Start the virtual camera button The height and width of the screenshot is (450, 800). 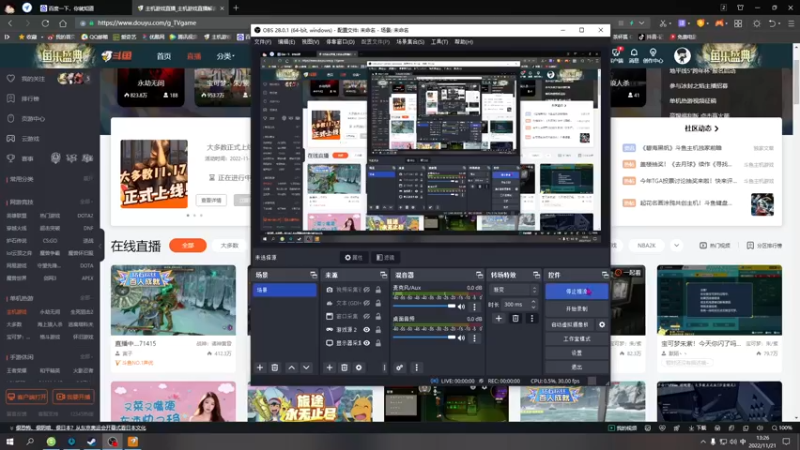570,324
